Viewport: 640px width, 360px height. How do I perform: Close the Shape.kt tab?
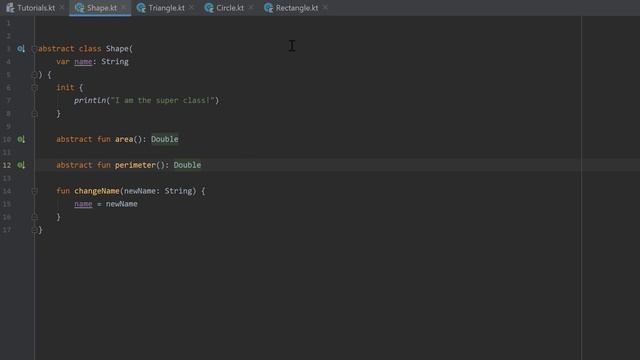[124, 8]
